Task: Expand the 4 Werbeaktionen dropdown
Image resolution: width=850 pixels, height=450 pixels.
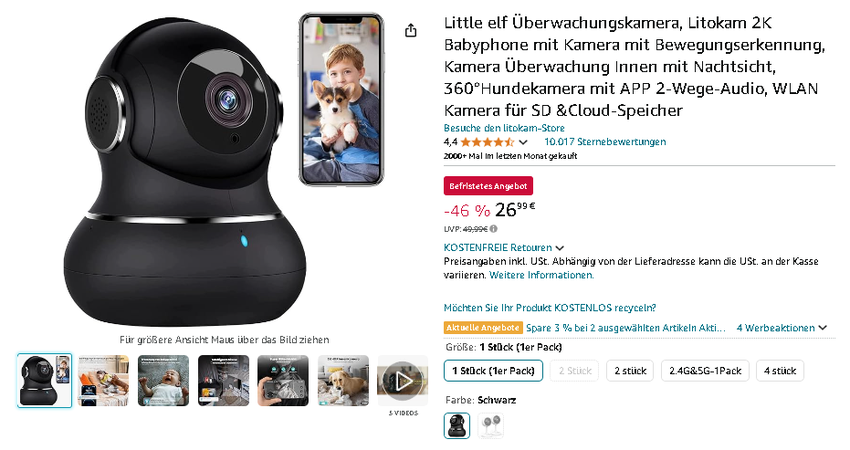Action: (782, 328)
